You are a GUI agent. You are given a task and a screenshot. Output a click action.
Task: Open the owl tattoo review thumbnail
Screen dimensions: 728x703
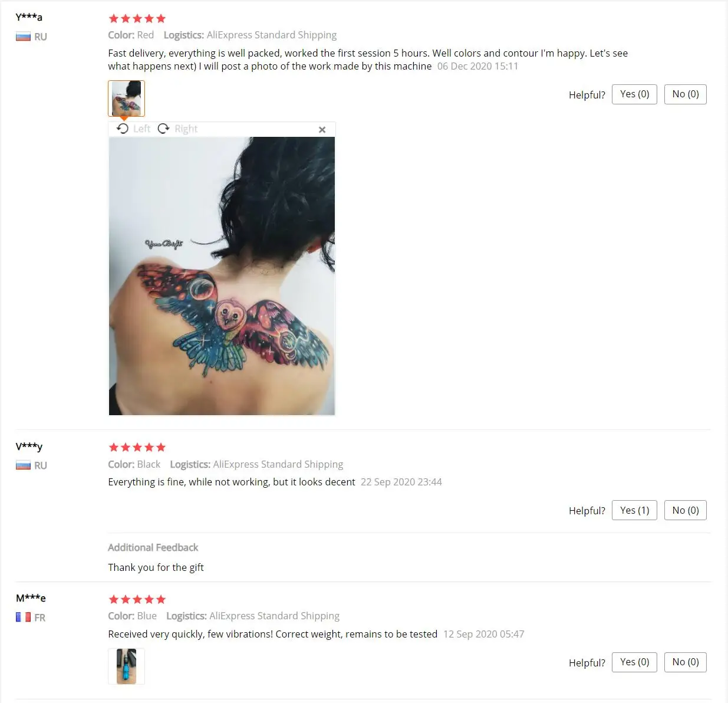click(126, 98)
